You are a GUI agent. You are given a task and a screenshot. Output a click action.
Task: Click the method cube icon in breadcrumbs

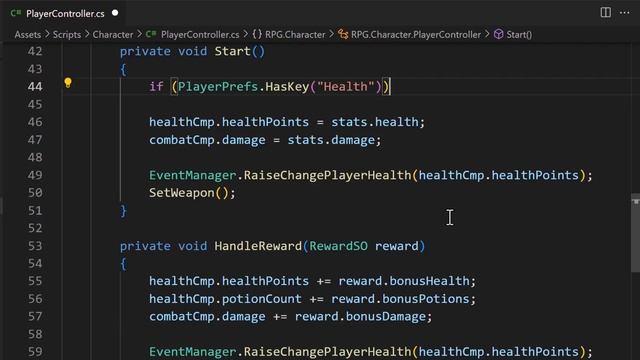coord(498,34)
